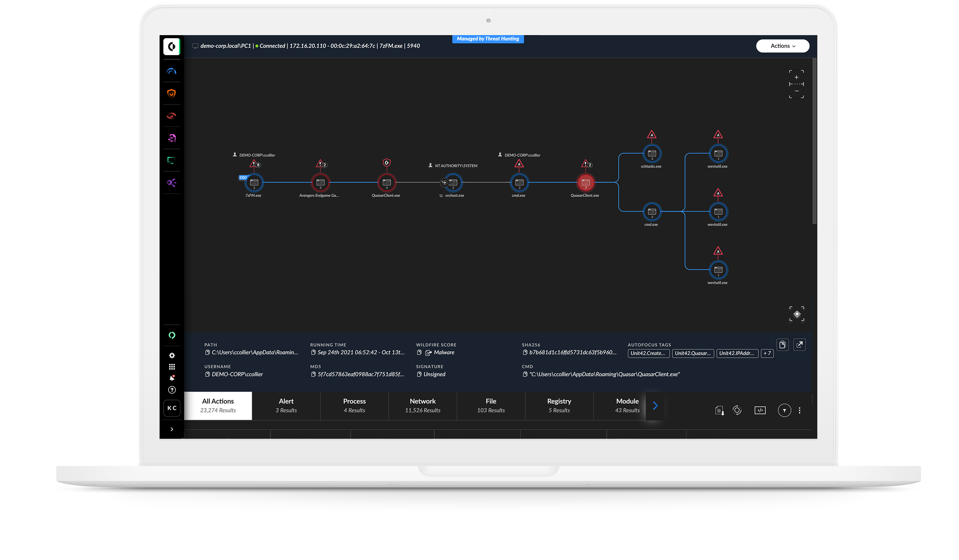Click the code view icon
This screenshot has height=560, width=959.
(x=760, y=410)
